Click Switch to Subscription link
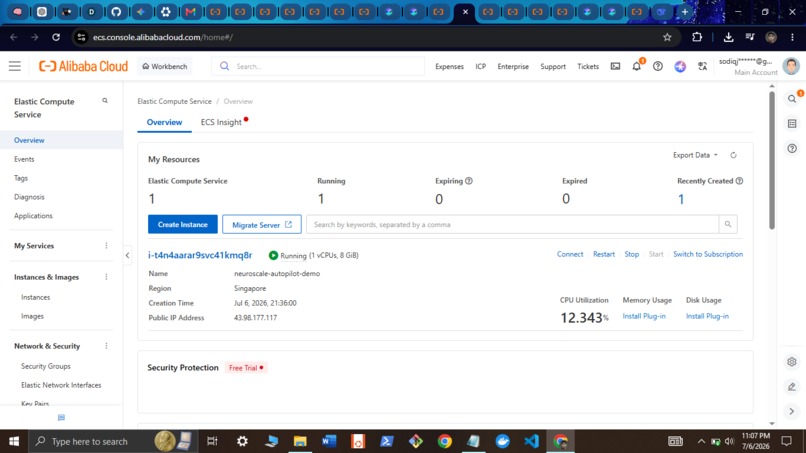This screenshot has width=806, height=453. pos(708,254)
